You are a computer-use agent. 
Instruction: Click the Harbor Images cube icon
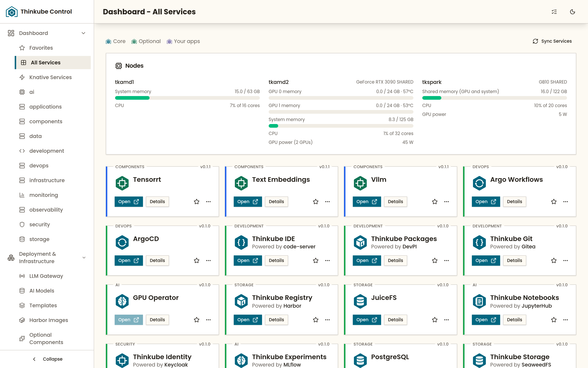(x=22, y=320)
